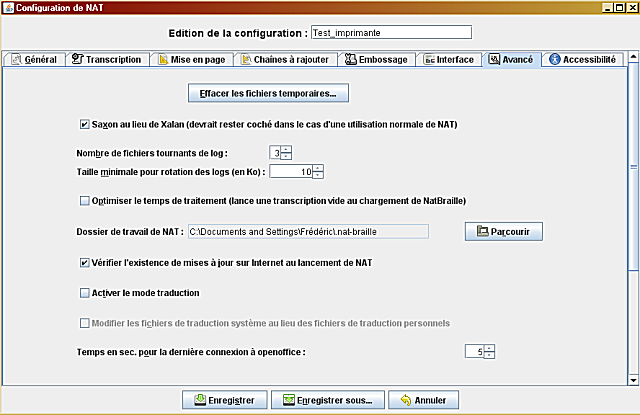This screenshot has height=415, width=640.
Task: Click the icon on Enregistrer sous button
Action: (289, 400)
